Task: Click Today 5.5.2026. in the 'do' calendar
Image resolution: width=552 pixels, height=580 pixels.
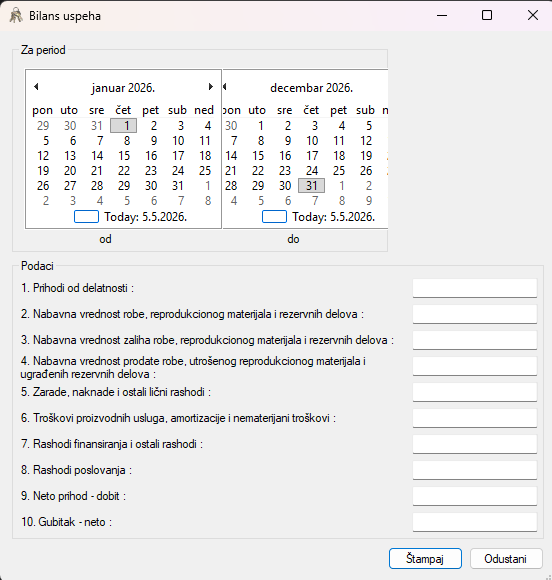Action: [x=319, y=217]
